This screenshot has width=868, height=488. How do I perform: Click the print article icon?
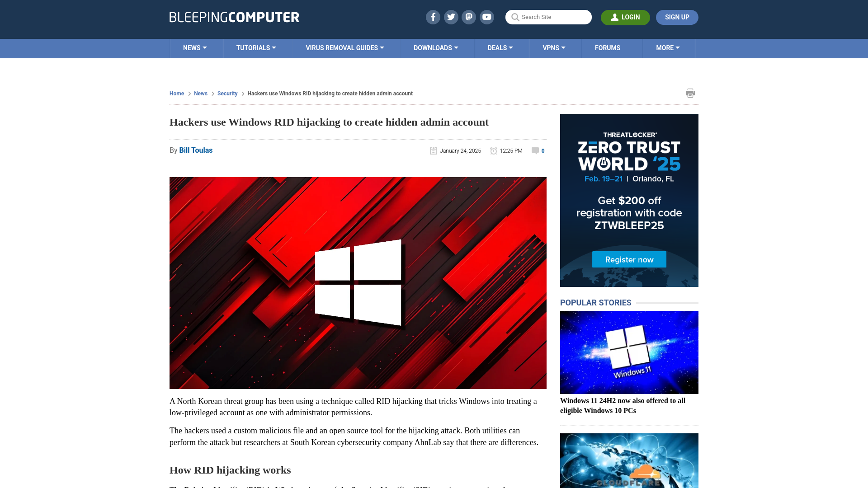690,93
